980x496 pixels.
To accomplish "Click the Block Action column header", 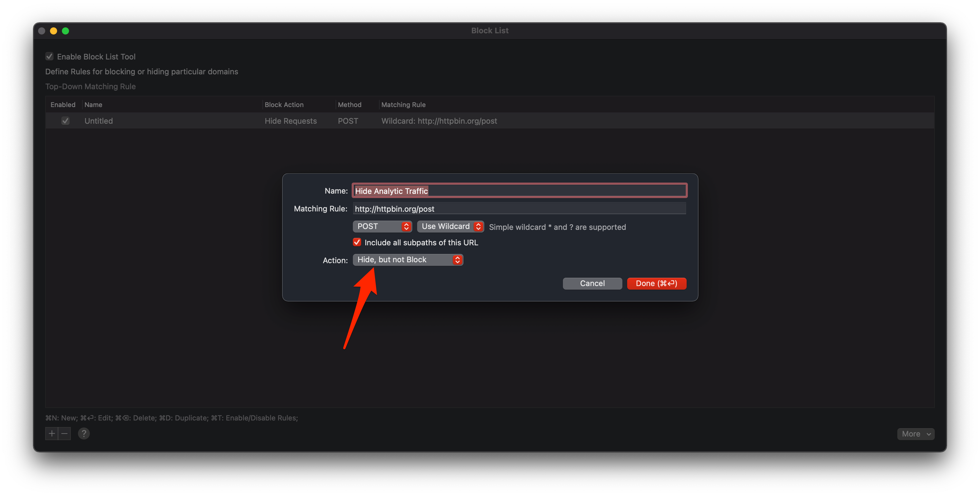I will pos(284,105).
